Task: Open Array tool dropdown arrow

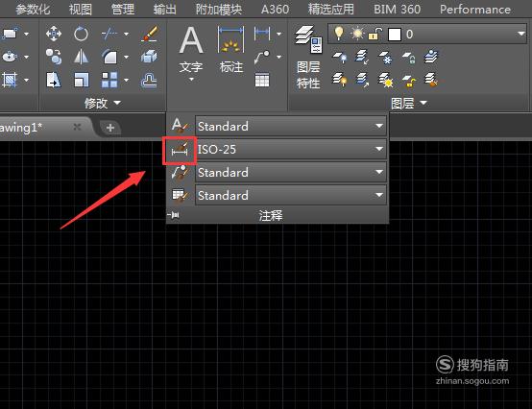Action: pos(126,81)
